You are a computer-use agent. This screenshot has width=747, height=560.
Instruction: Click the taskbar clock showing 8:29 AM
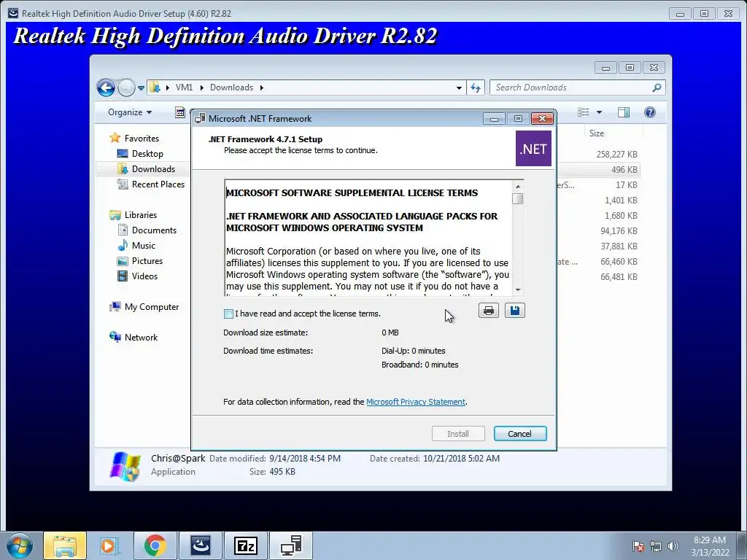[710, 546]
